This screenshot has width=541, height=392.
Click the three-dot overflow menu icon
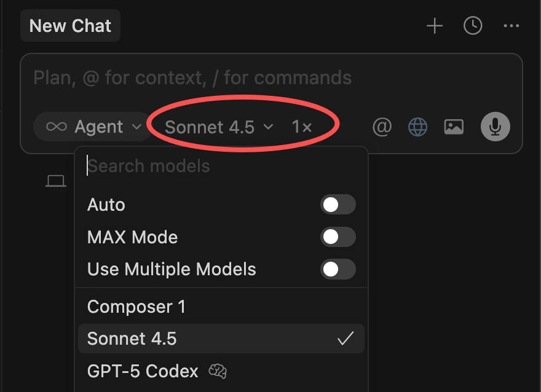(511, 26)
